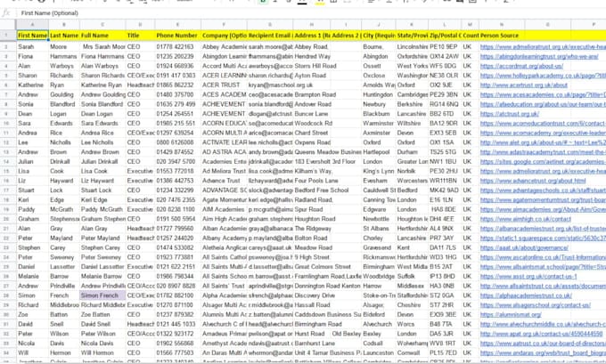Select the 'First Name' header cell
The height and width of the screenshot is (364, 606).
tap(32, 35)
